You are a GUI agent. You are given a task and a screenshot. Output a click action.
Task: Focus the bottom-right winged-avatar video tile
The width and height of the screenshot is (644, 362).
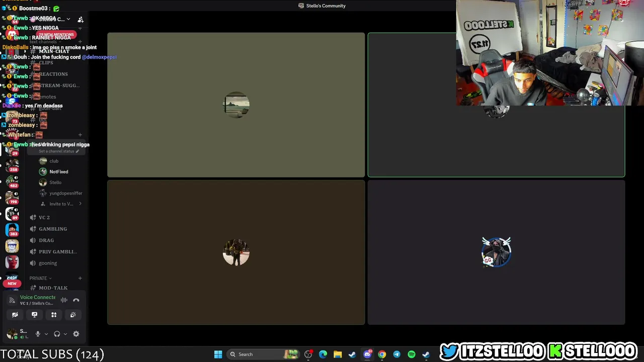pos(496,252)
